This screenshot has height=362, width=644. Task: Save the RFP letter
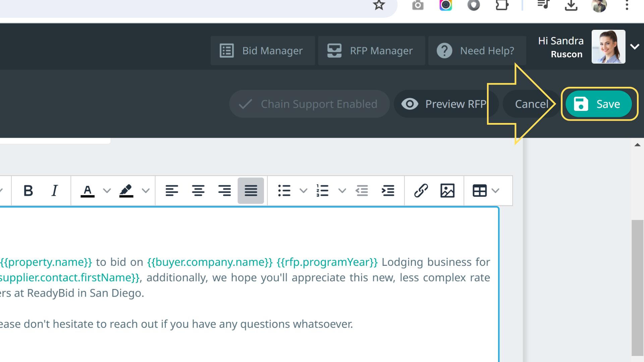(x=598, y=104)
